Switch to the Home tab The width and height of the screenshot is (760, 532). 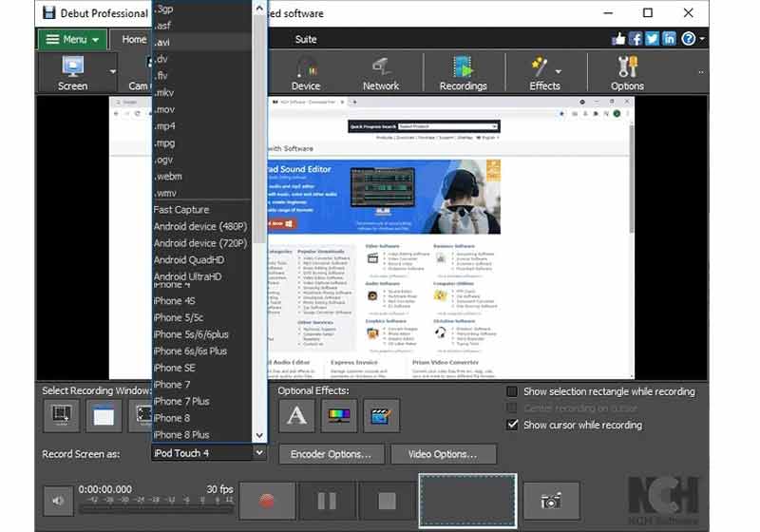[134, 39]
